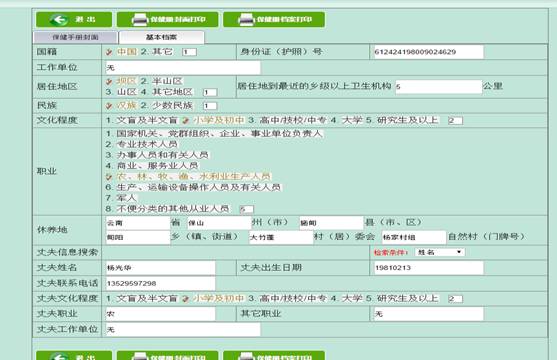557x360 pixels.
Task: Click the 丈夫职业 input field
Action: (x=160, y=314)
